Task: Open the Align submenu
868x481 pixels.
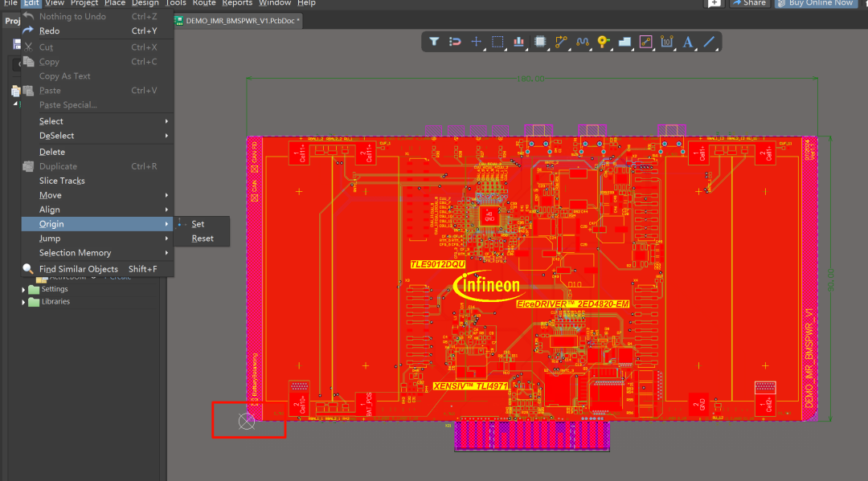Action: [x=97, y=210]
